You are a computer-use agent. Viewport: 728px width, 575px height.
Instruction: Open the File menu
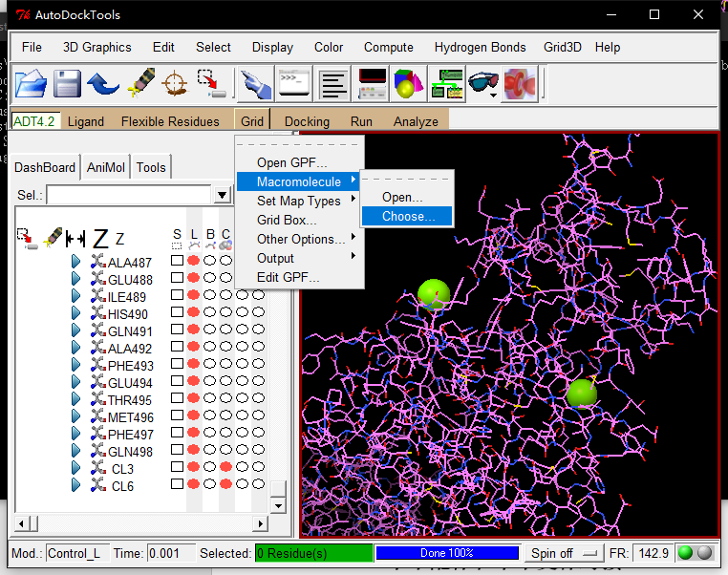point(32,48)
